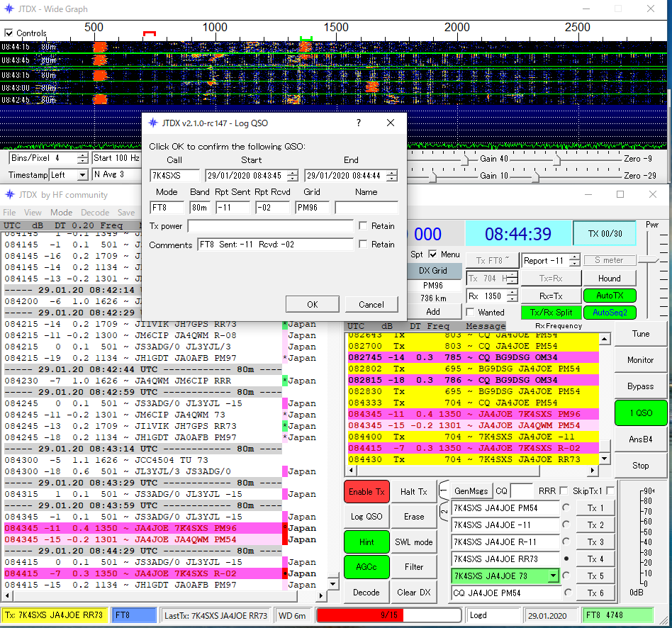Enable Retain checkbox for Tx power
Screen dimensions: 672x628
[363, 226]
